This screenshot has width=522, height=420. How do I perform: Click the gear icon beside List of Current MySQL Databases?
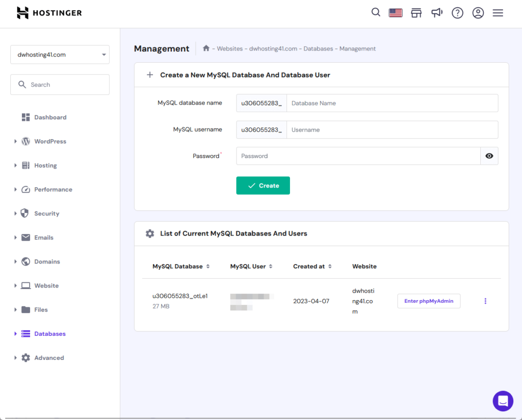[x=150, y=233]
